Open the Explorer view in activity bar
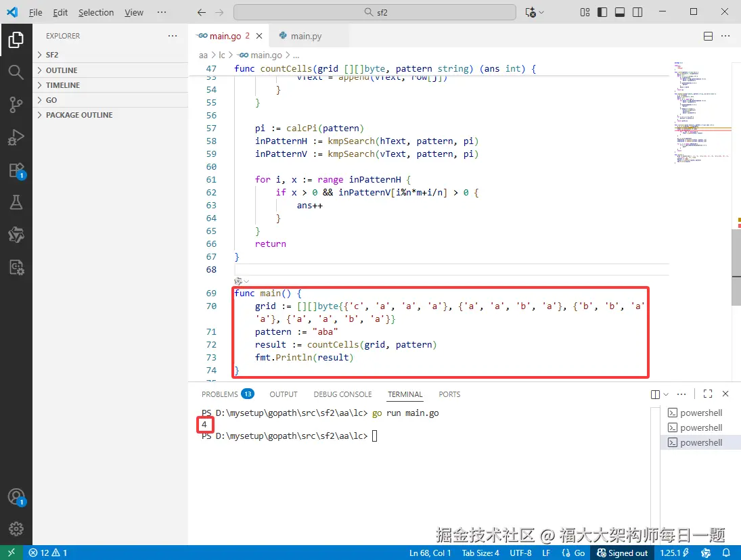Image resolution: width=741 pixels, height=560 pixels. [x=16, y=40]
